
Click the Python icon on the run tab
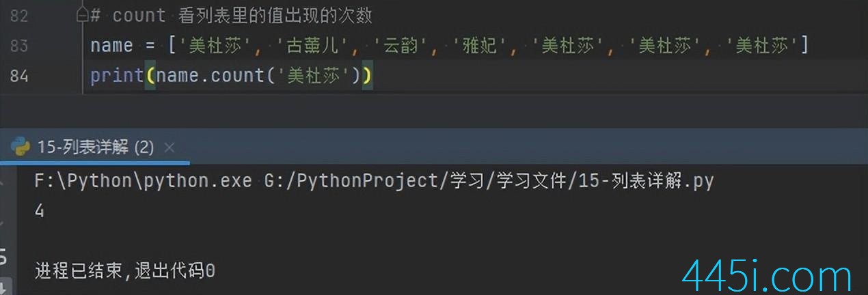(20, 147)
